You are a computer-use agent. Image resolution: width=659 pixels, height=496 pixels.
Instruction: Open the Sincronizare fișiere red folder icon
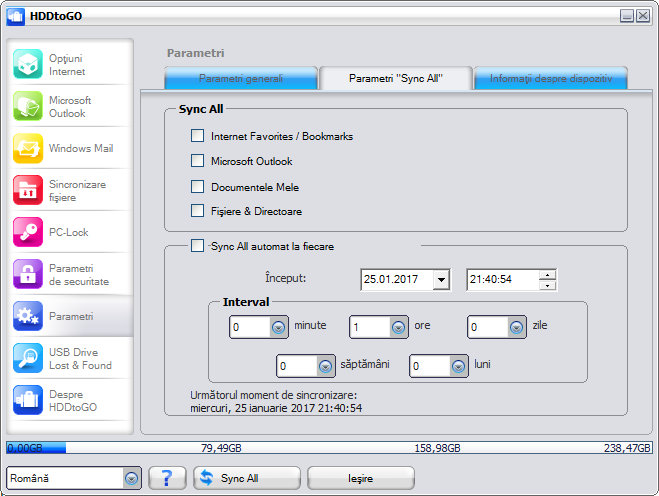pyautogui.click(x=28, y=190)
